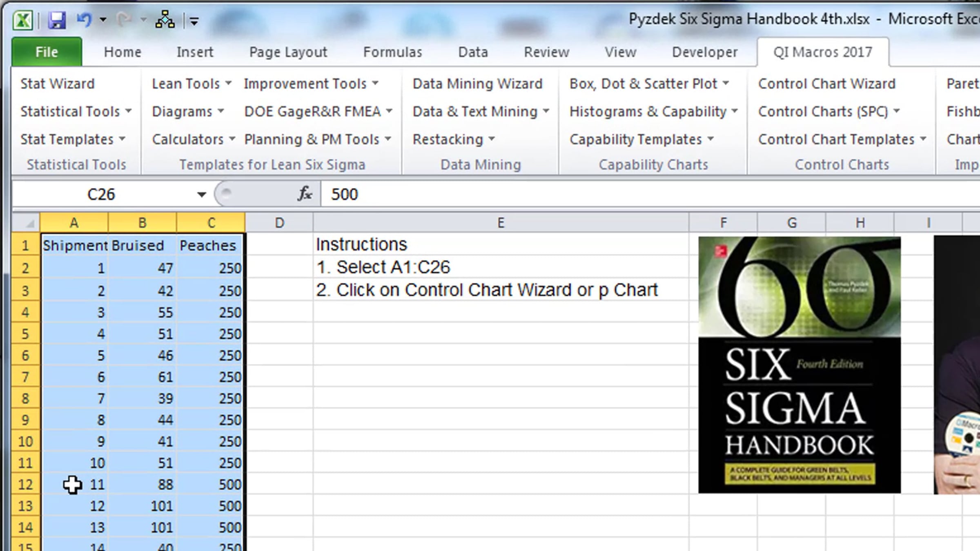Click the Excel application icon
This screenshot has height=551, width=980.
pos(22,20)
